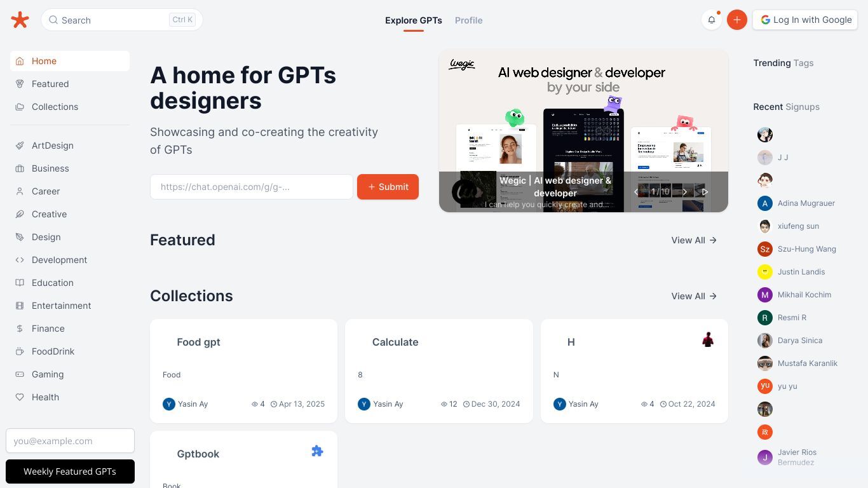Click the Career person icon
868x488 pixels.
[x=20, y=191]
